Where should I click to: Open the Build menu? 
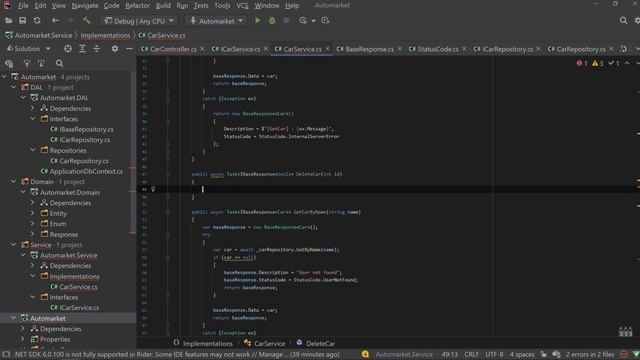(x=163, y=6)
